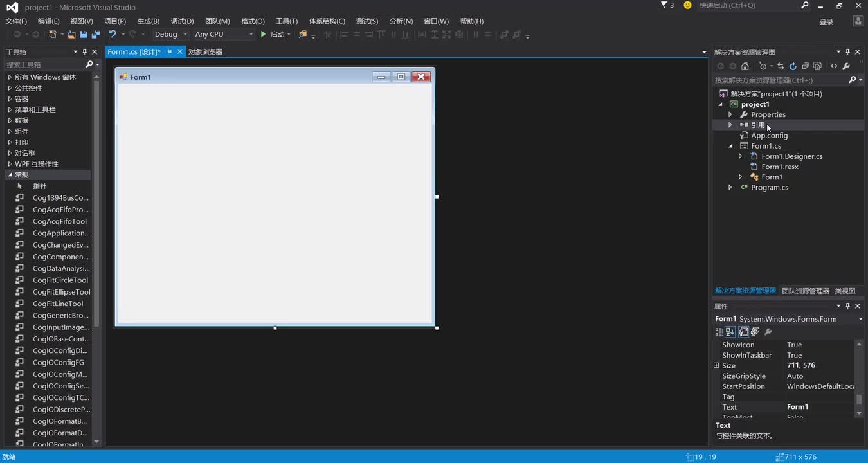The height and width of the screenshot is (463, 868).
Task: Close the Form1.cs [设计] tab
Action: coord(180,51)
